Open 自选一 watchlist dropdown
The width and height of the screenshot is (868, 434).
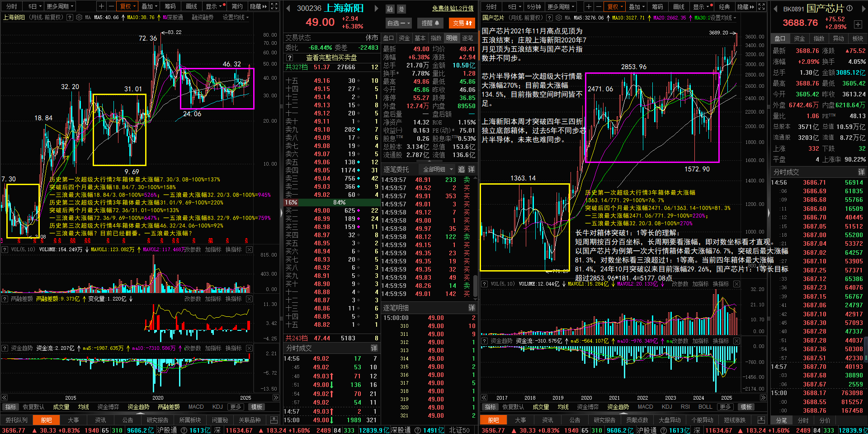click(398, 23)
